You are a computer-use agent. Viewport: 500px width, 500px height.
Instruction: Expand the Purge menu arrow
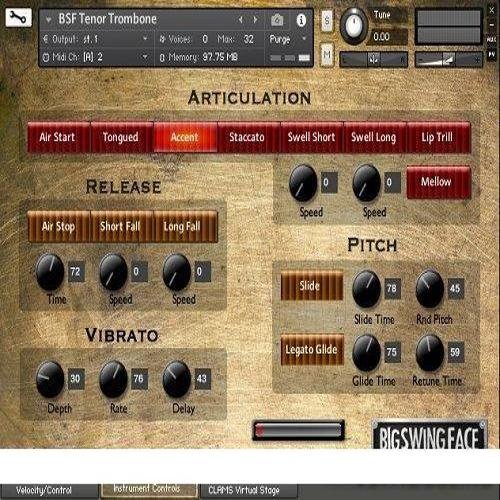304,39
